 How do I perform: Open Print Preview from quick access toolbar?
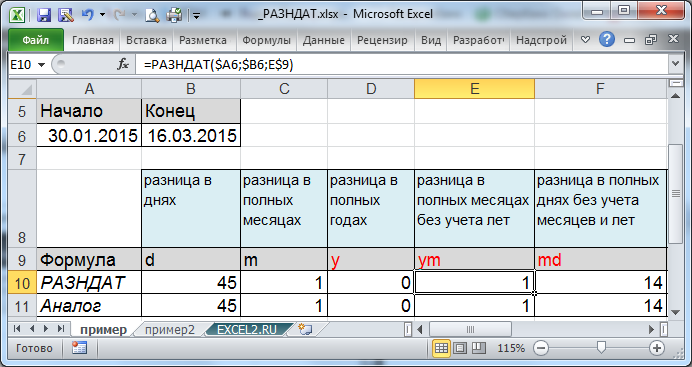(x=152, y=15)
